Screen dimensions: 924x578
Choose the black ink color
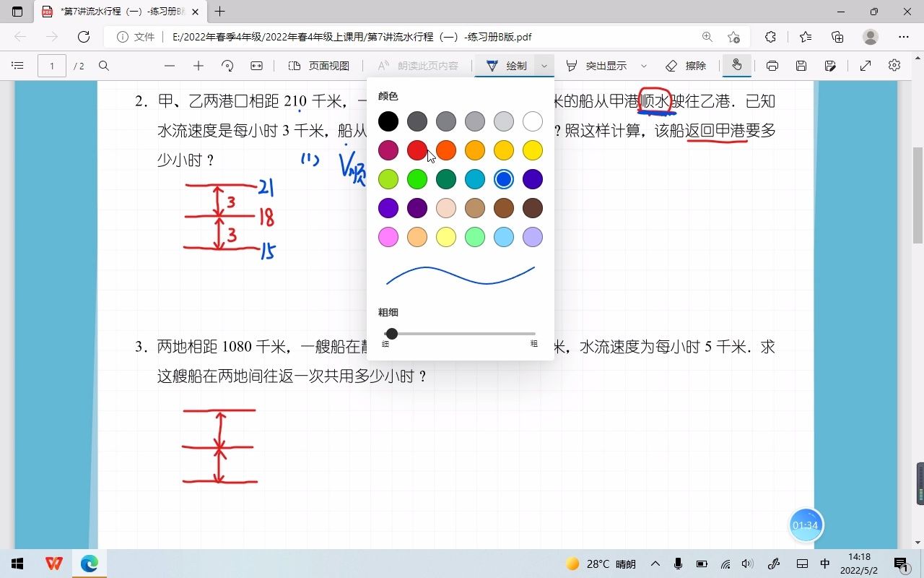[x=388, y=121]
